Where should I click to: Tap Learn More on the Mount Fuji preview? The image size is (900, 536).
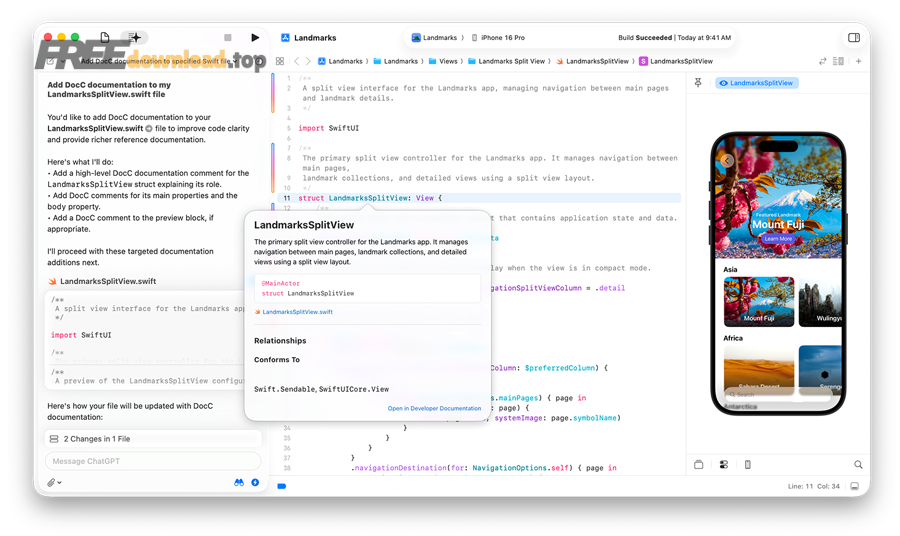click(x=778, y=239)
